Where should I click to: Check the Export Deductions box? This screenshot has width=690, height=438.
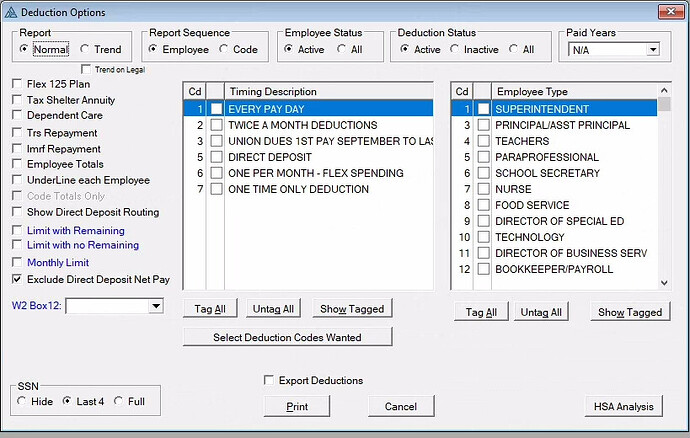click(x=268, y=380)
